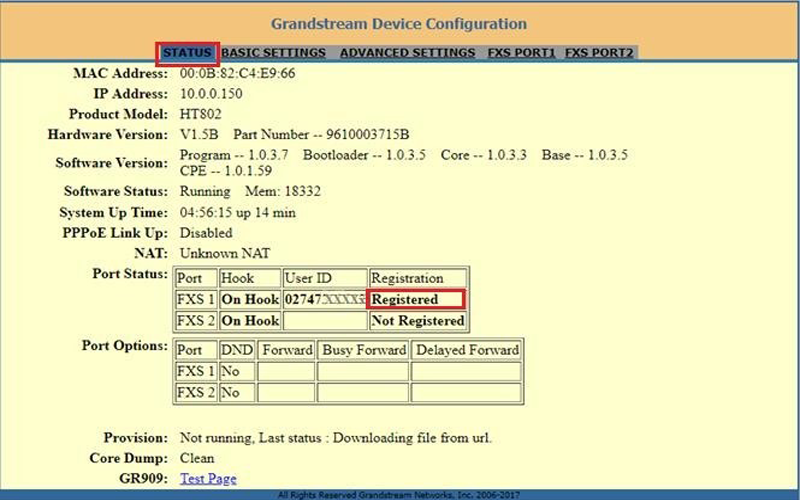This screenshot has width=800, height=500.
Task: Click the Grandstream Device Configuration title
Action: click(399, 23)
